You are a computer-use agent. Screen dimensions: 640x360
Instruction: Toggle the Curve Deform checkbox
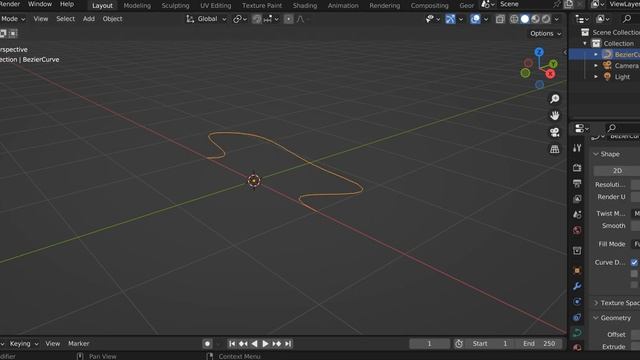click(634, 262)
